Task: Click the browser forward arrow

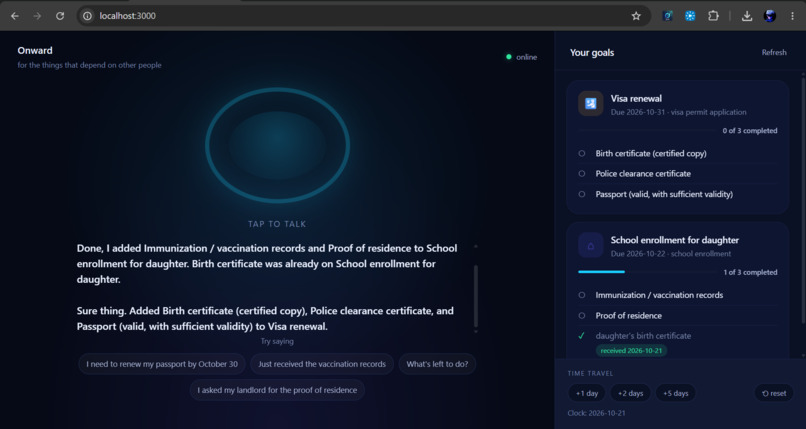Action: (x=38, y=16)
